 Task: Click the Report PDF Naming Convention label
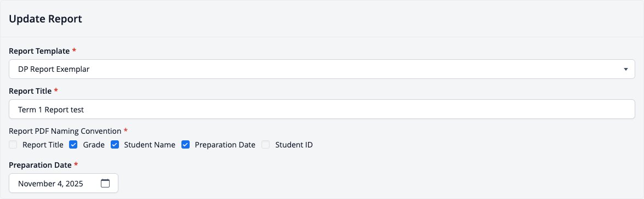point(65,131)
